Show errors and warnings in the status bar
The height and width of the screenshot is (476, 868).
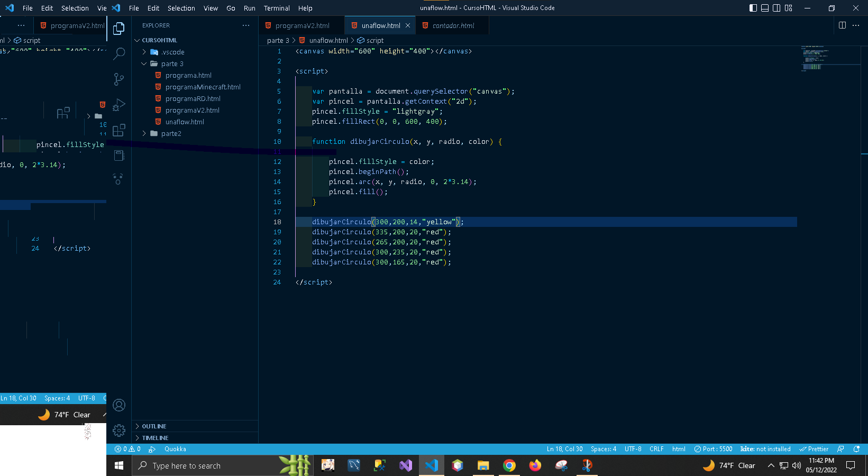click(x=127, y=449)
